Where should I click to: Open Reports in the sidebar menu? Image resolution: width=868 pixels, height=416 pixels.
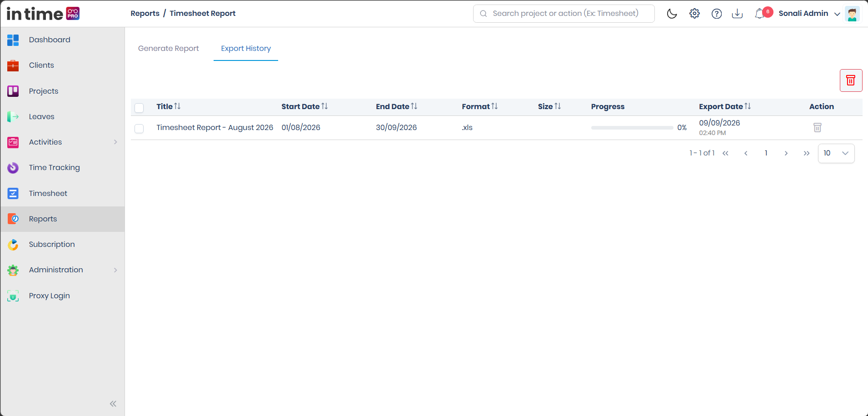(x=63, y=219)
